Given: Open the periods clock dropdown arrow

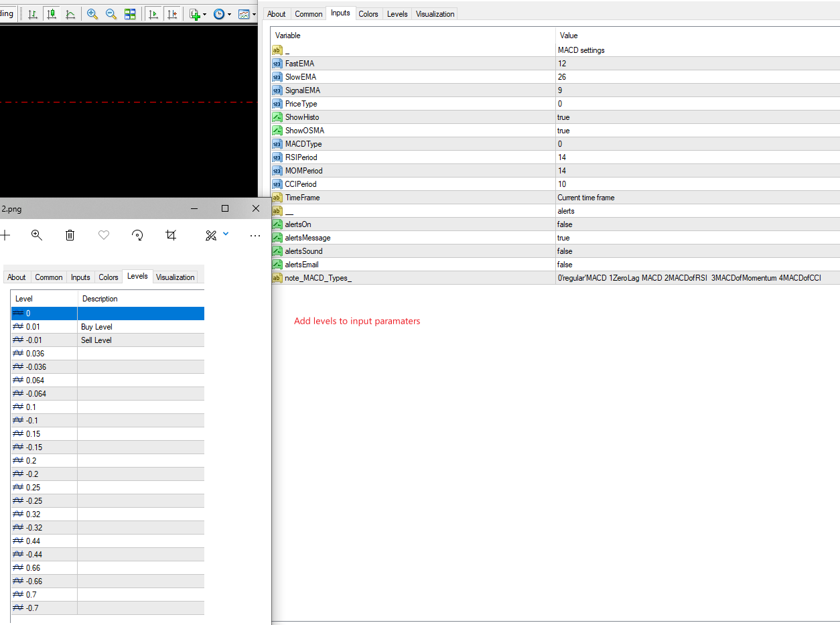Looking at the screenshot, I should [229, 14].
